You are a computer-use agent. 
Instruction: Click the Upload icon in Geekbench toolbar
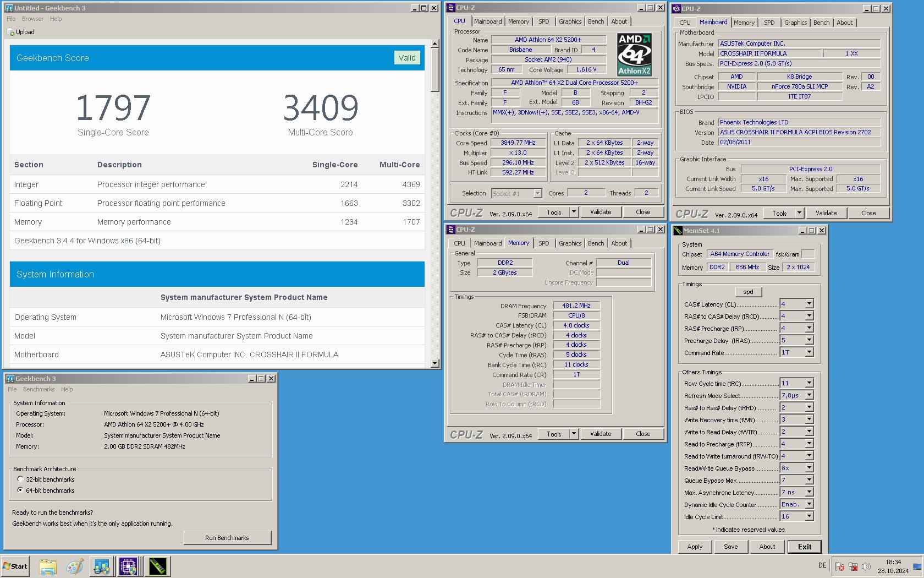point(11,32)
